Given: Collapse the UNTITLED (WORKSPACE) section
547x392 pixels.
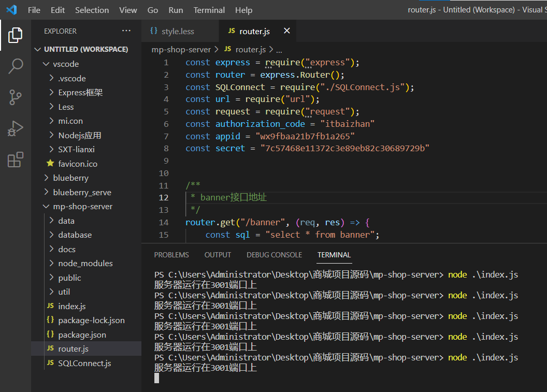Looking at the screenshot, I should (38, 49).
